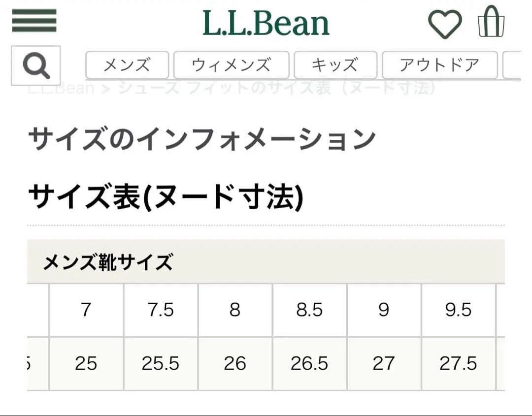Select the ウィメンズ category tab

tap(231, 64)
